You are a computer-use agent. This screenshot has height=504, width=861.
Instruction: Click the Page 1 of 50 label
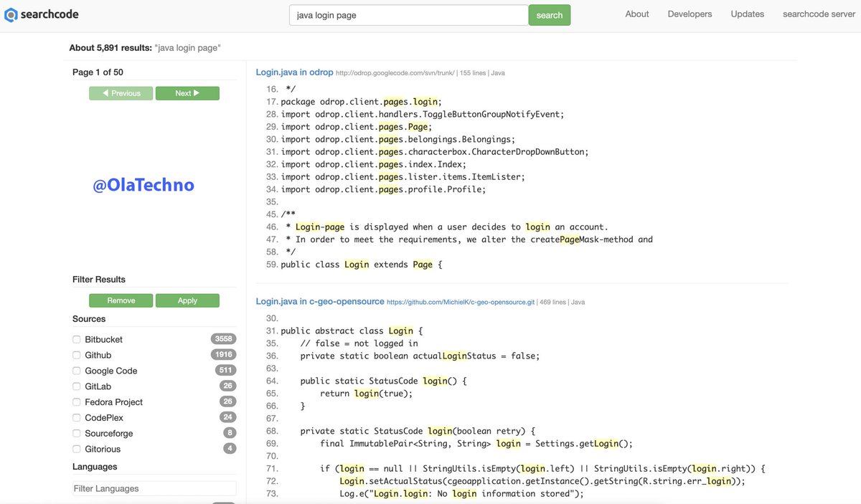pos(98,72)
